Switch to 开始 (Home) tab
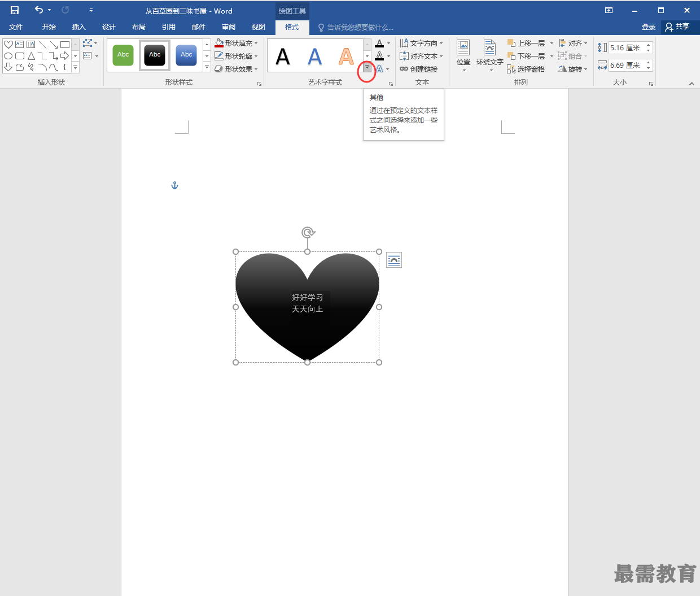The image size is (700, 596). 49,27
